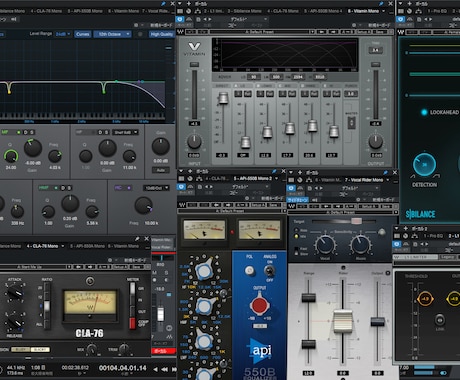Expand the CLA-76 preset list arrow

[x=69, y=267]
